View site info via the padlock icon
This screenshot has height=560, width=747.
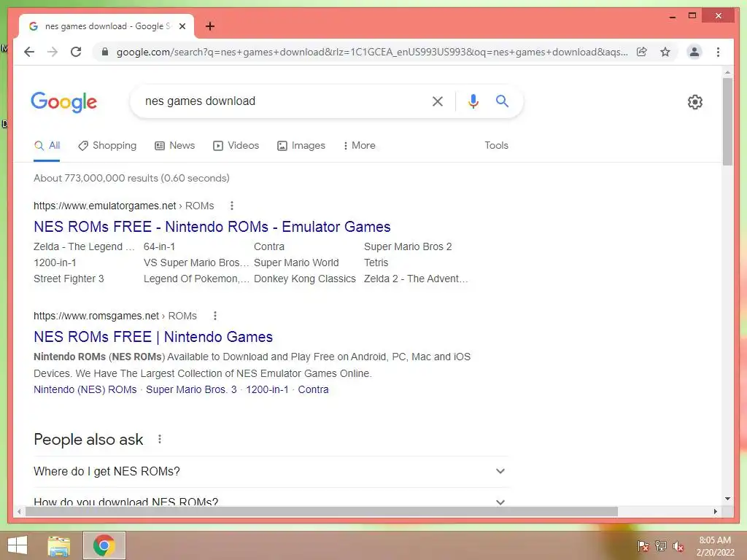tap(105, 52)
